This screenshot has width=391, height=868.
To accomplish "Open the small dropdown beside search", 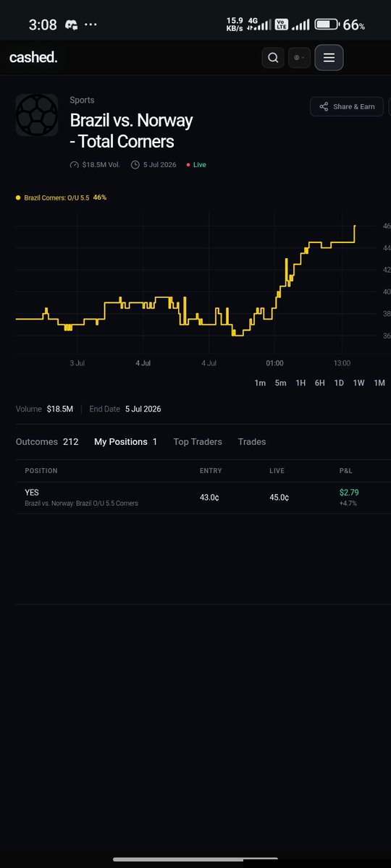I will tap(299, 58).
